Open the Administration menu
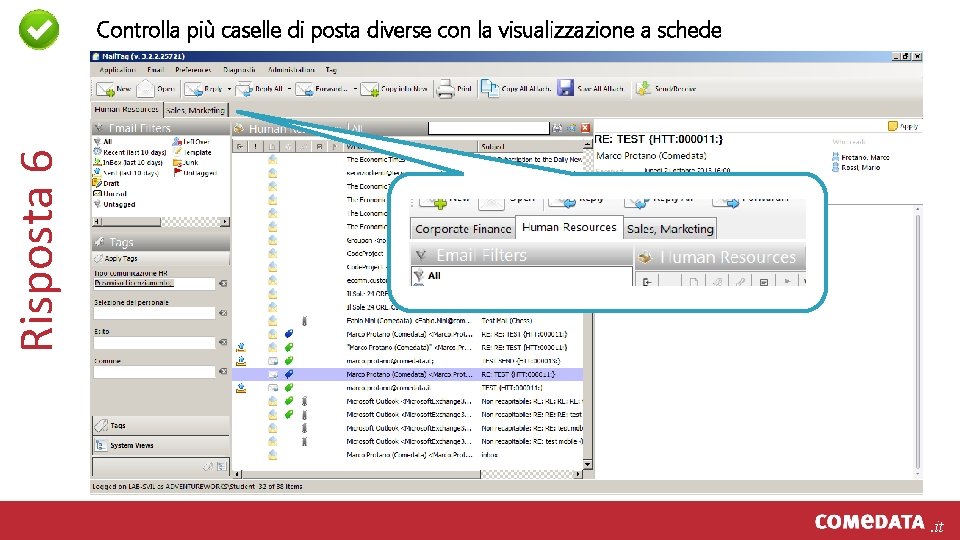Image resolution: width=960 pixels, height=540 pixels. pos(291,70)
